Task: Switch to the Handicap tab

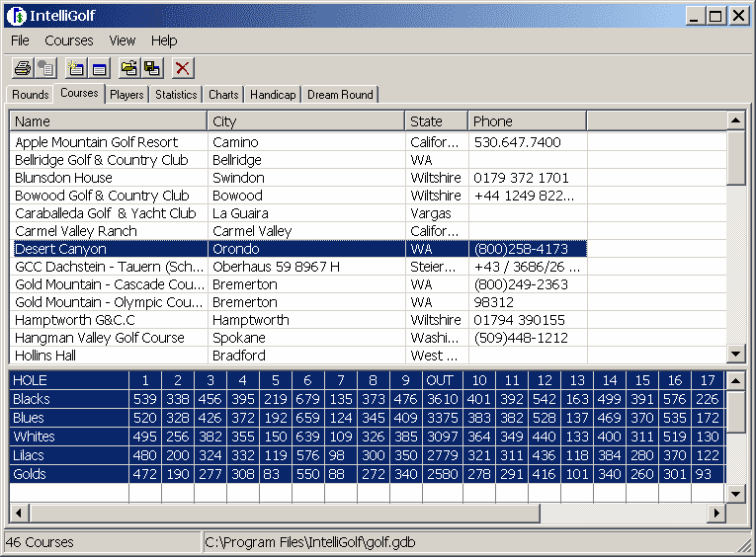Action: [273, 95]
